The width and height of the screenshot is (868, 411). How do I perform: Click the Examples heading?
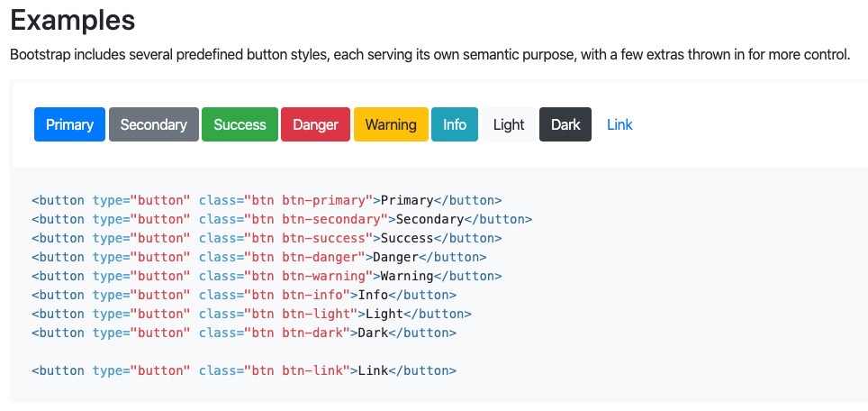73,21
